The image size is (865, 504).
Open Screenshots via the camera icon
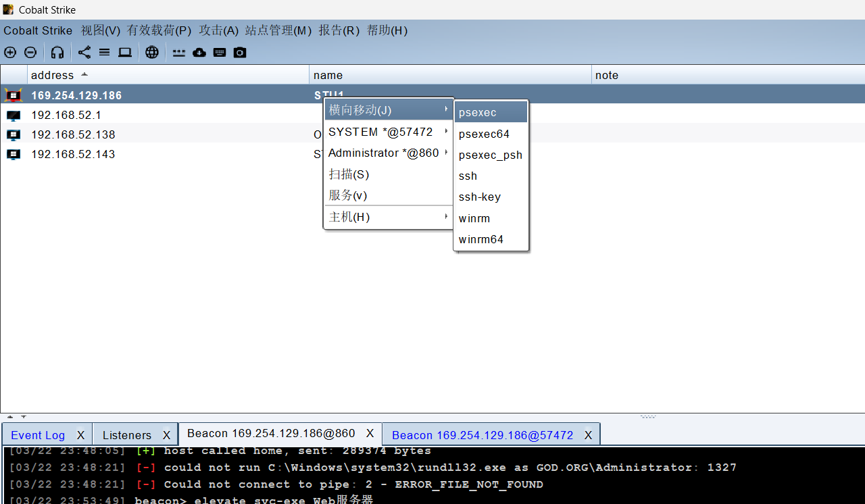(240, 52)
